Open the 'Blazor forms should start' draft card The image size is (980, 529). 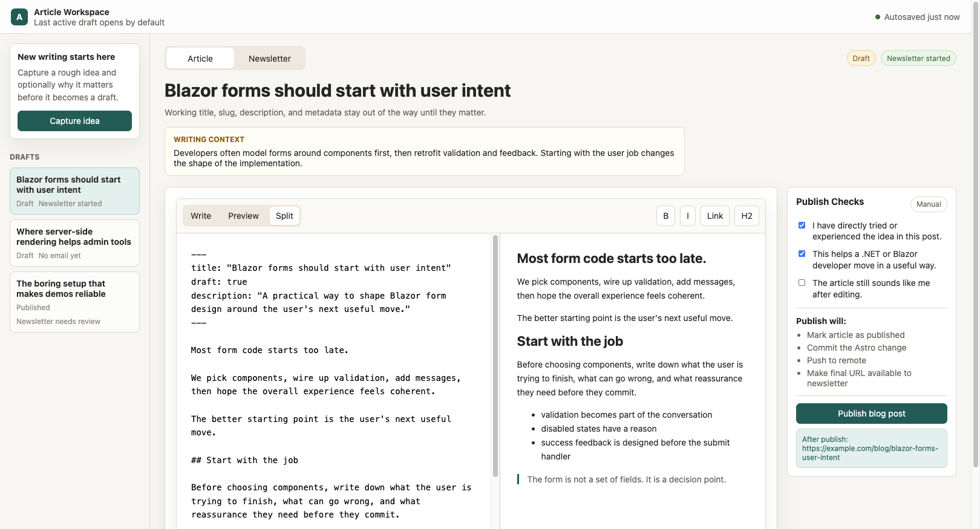coord(74,191)
